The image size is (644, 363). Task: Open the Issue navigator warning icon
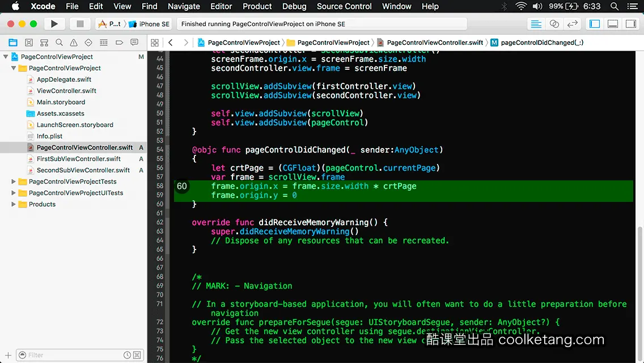click(74, 43)
